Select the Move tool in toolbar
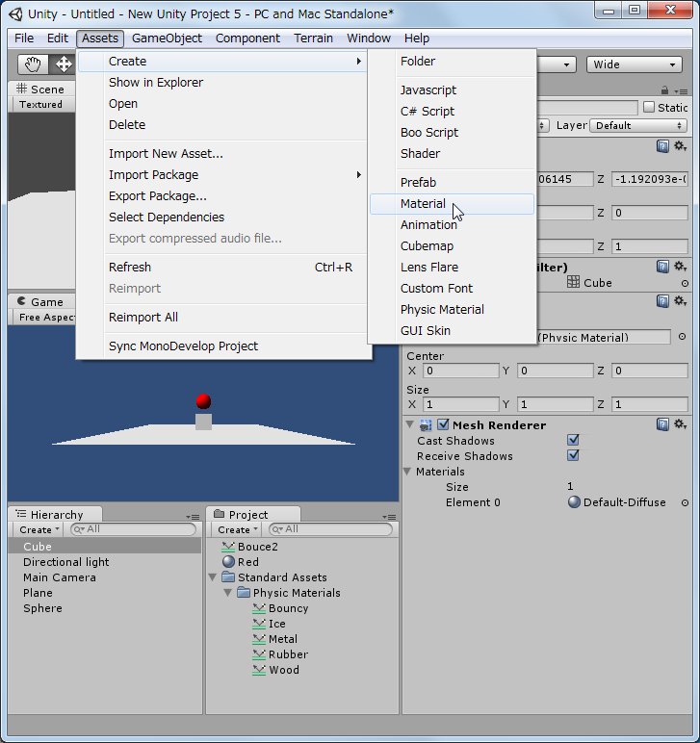This screenshot has height=743, width=700. pos(64,64)
